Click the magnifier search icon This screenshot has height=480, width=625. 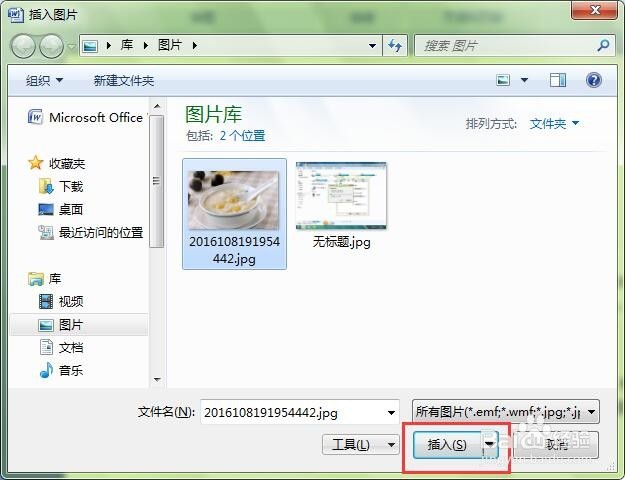tap(603, 45)
